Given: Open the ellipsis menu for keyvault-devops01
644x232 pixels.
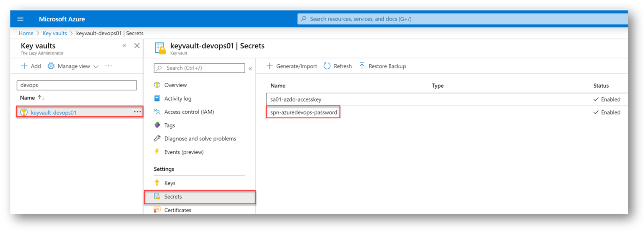Looking at the screenshot, I should coord(138,112).
